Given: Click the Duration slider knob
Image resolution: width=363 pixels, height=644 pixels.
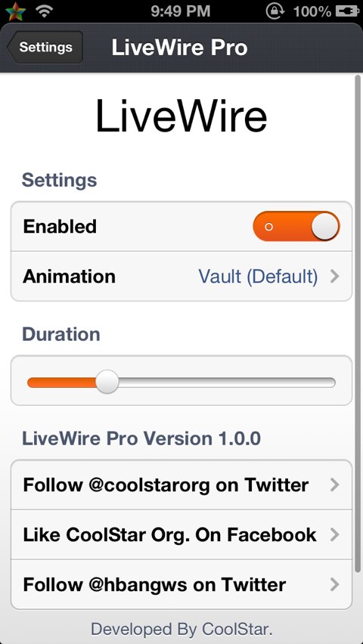Looking at the screenshot, I should (107, 382).
